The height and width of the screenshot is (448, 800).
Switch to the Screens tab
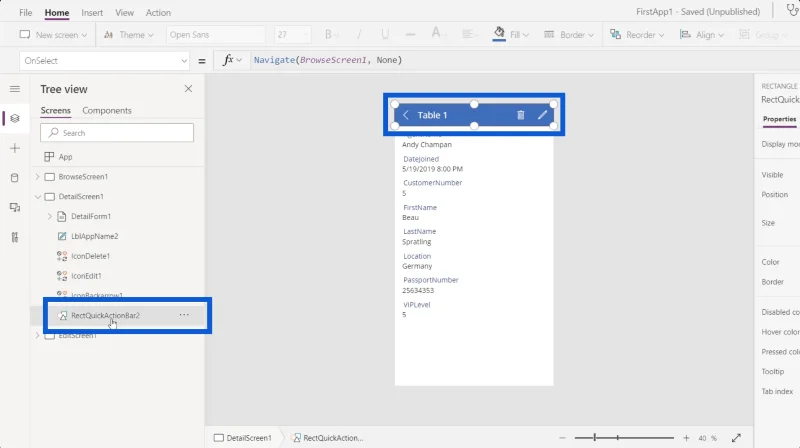(x=56, y=110)
